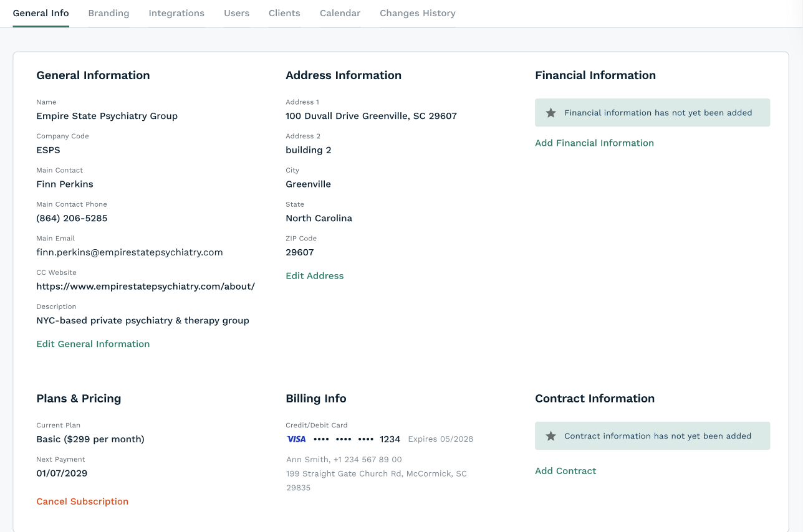The image size is (803, 532).
Task: Click the main email address finn.perkins
Action: click(129, 252)
